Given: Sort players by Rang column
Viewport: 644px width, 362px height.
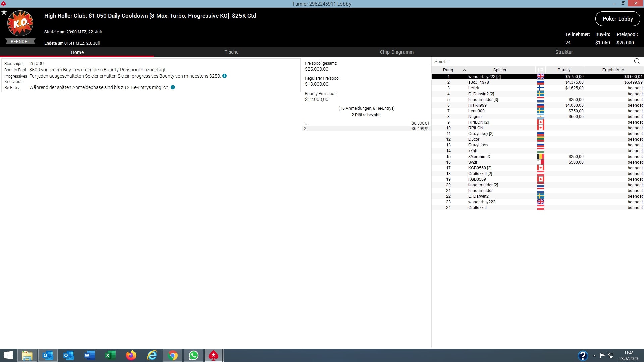Looking at the screenshot, I should click(x=448, y=70).
